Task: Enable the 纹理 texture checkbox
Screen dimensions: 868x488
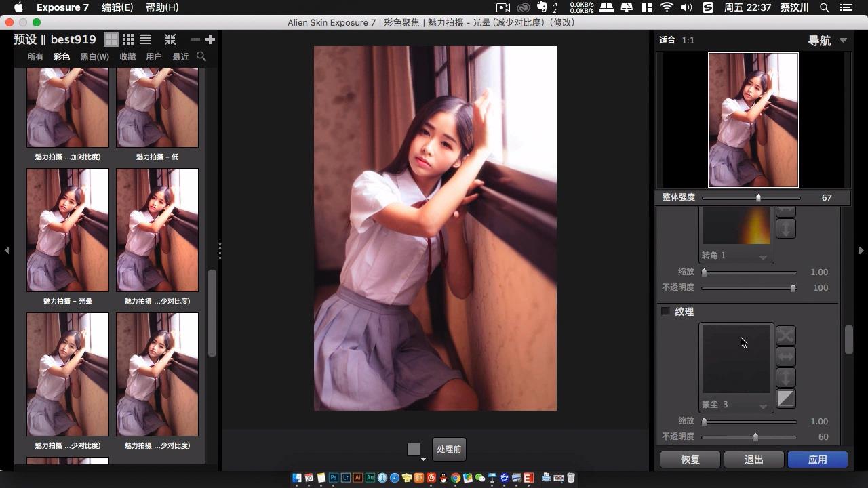Action: 665,311
